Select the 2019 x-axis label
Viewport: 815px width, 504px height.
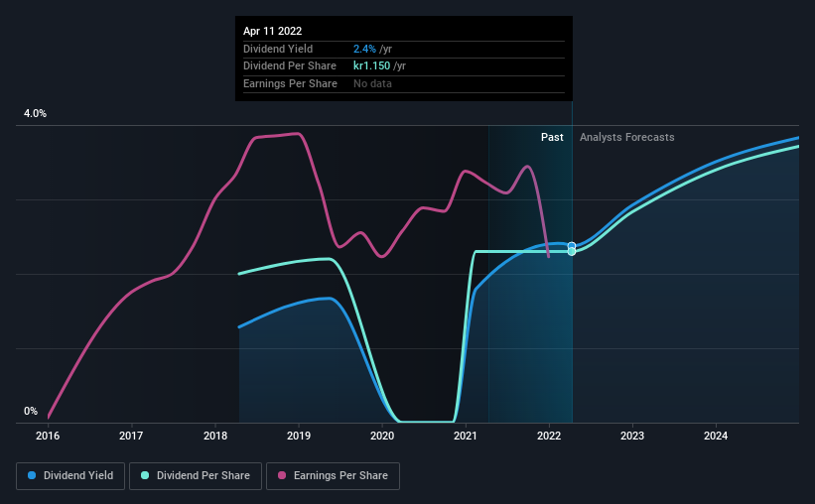[x=299, y=436]
